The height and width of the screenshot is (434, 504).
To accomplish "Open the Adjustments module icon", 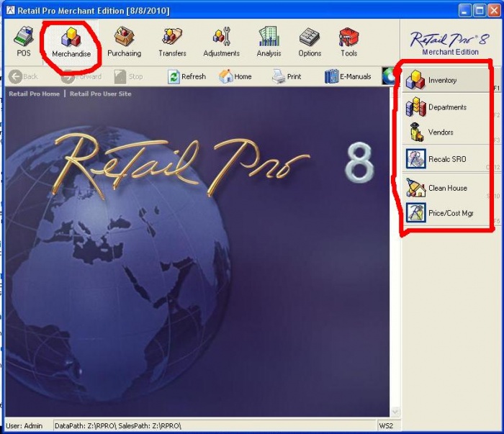I will click(222, 42).
